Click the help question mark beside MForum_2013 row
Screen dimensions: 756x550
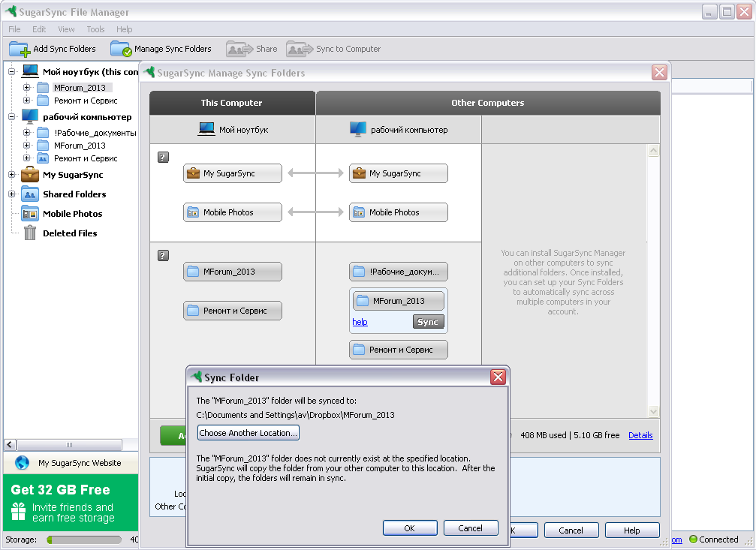[164, 255]
